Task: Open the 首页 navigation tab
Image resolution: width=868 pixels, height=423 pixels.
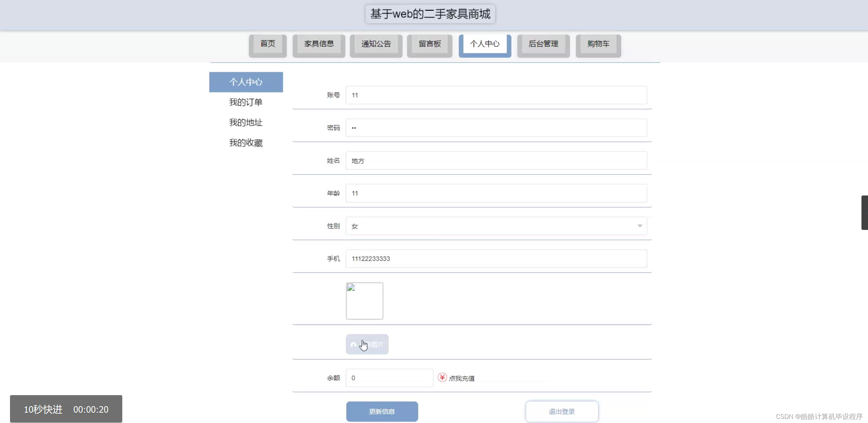Action: pyautogui.click(x=268, y=44)
